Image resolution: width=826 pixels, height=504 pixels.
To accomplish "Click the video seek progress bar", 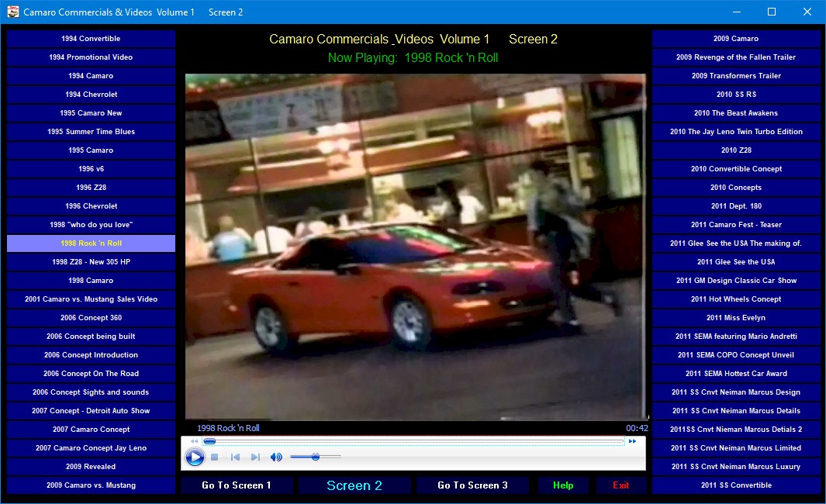I will click(x=413, y=440).
